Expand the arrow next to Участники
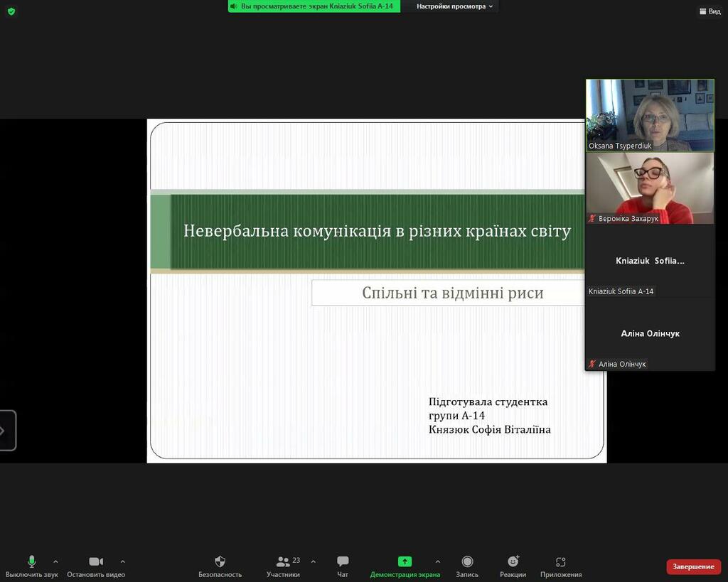The width and height of the screenshot is (728, 582). [314, 561]
